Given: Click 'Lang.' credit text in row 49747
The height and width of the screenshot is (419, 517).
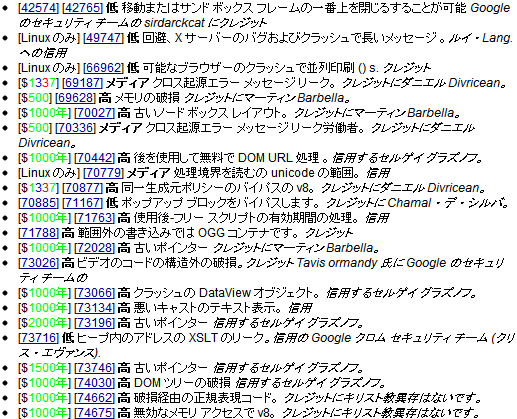Looking at the screenshot, I should pos(498,38).
